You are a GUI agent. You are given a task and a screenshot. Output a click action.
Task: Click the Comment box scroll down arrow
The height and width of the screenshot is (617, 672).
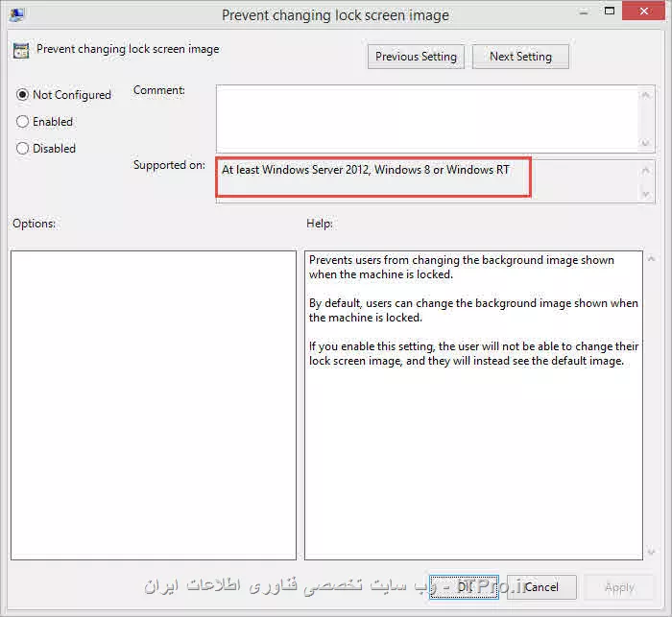pos(646,142)
